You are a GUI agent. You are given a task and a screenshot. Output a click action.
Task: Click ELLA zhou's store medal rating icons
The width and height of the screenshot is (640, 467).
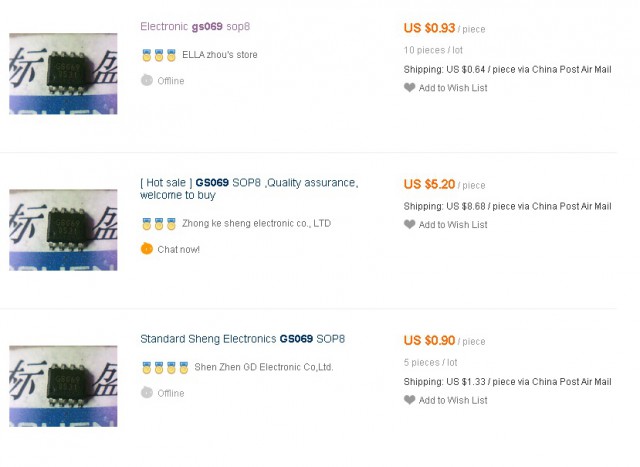point(158,55)
